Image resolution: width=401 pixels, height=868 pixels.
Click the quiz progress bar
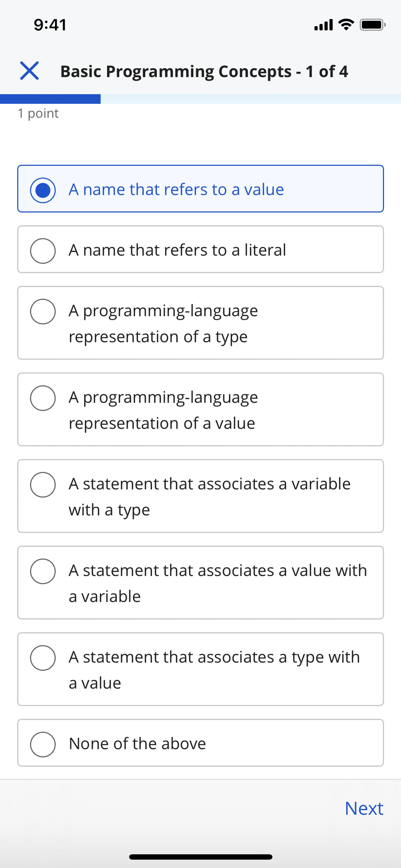tap(200, 99)
